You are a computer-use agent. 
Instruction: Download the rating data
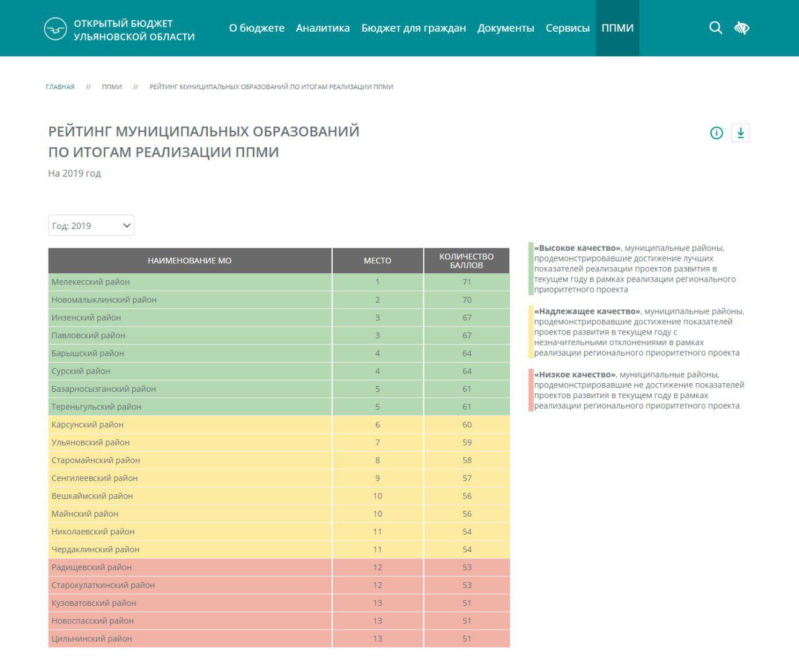pos(740,133)
